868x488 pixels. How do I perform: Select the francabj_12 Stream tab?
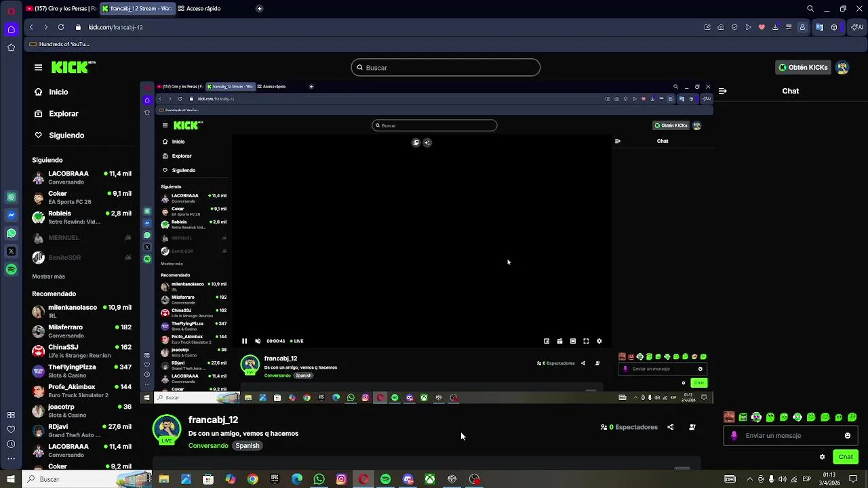pos(137,9)
